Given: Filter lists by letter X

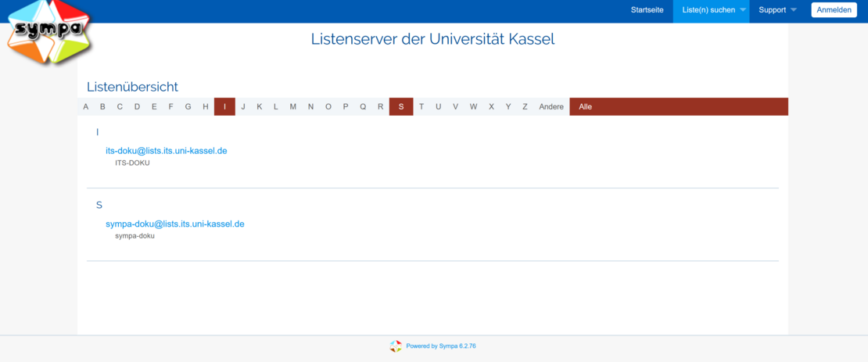Looking at the screenshot, I should click(x=491, y=107).
